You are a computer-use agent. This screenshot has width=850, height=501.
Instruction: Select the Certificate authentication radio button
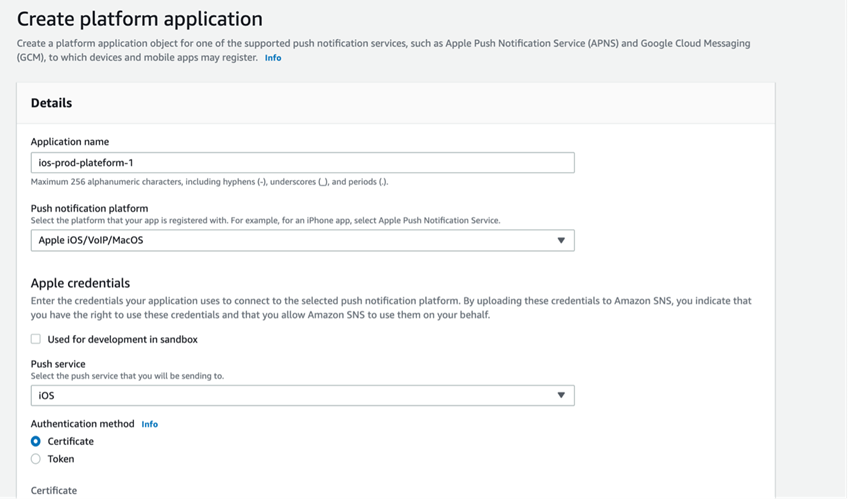tap(36, 441)
